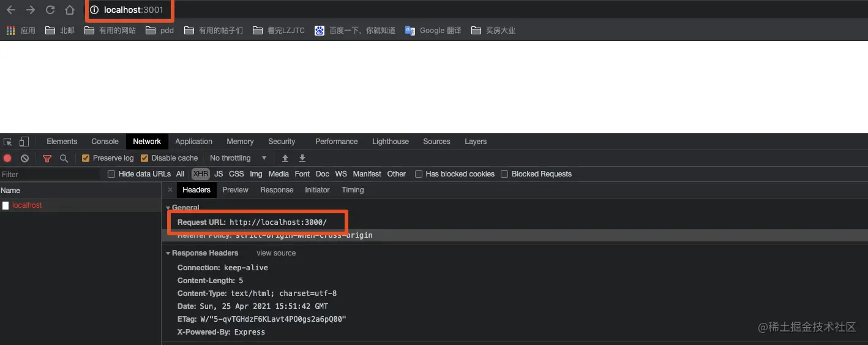Switch to the Layers panel tab
Image resolution: width=868 pixels, height=345 pixels.
click(476, 142)
